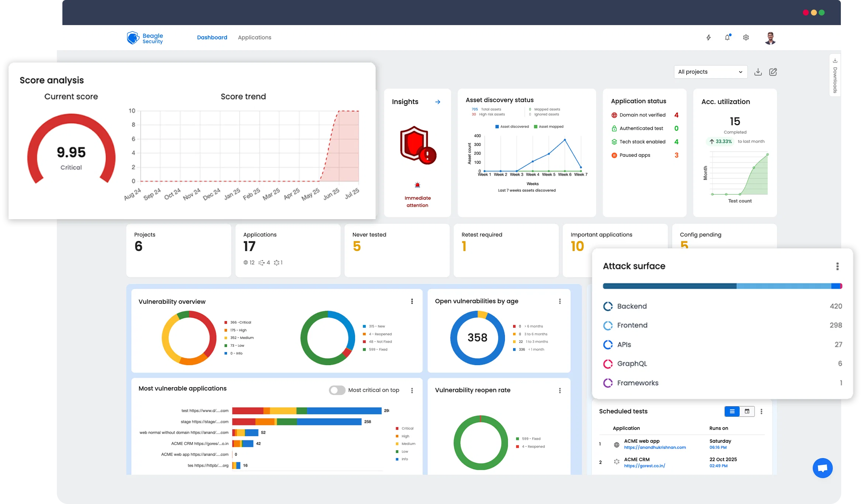This screenshot has width=863, height=504.
Task: Click the 9.95 Critical score gauge
Action: [71, 149]
